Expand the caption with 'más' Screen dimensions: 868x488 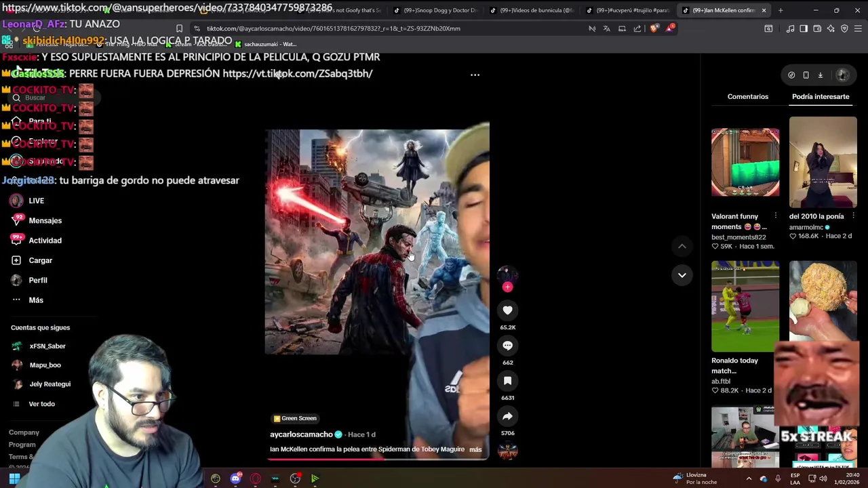pyautogui.click(x=475, y=449)
